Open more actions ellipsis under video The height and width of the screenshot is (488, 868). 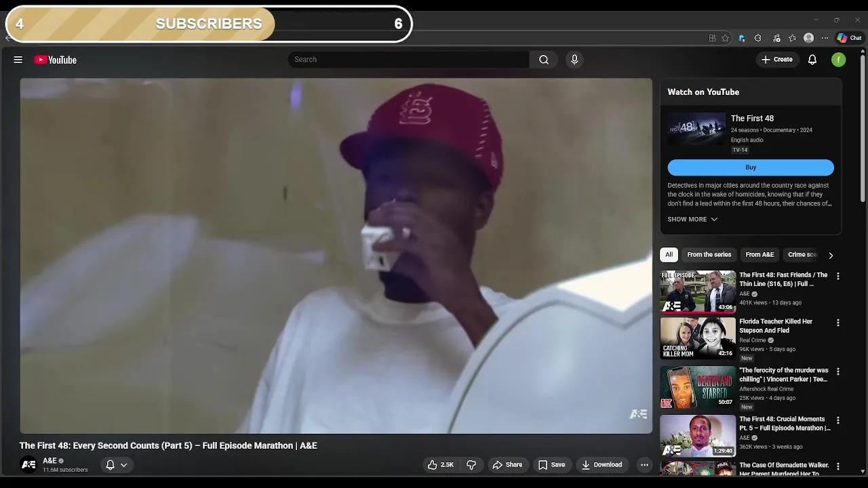pos(645,465)
